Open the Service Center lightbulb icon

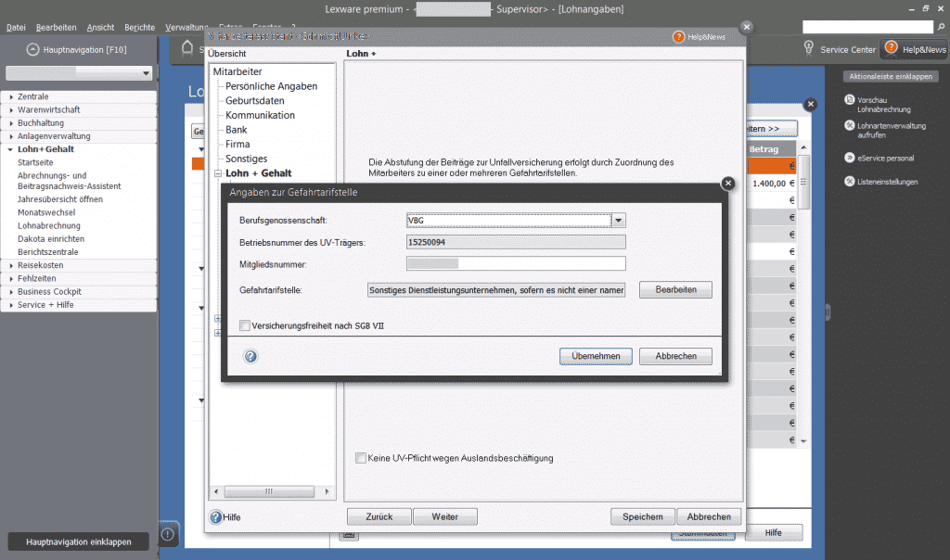coord(809,48)
